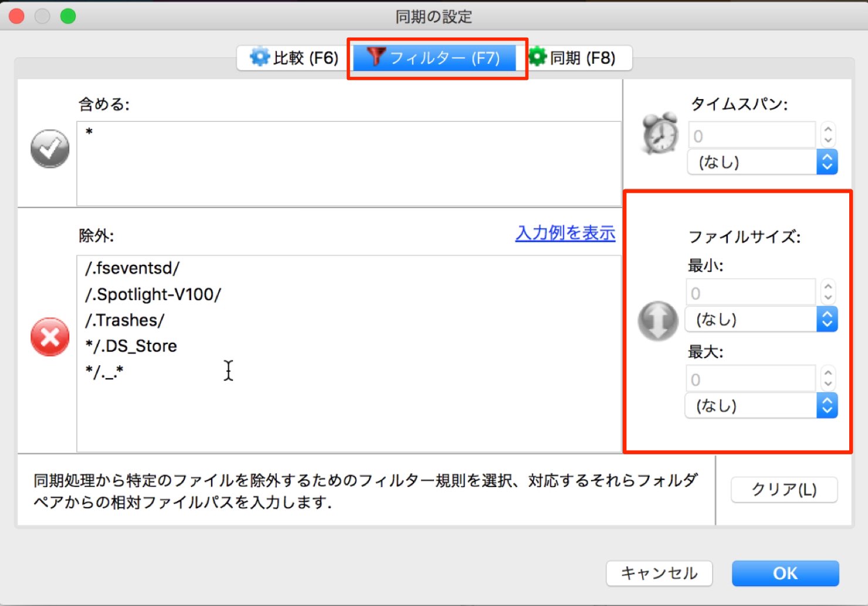This screenshot has width=868, height=606.
Task: Click inside the 除外 exclude text area
Action: [x=349, y=353]
